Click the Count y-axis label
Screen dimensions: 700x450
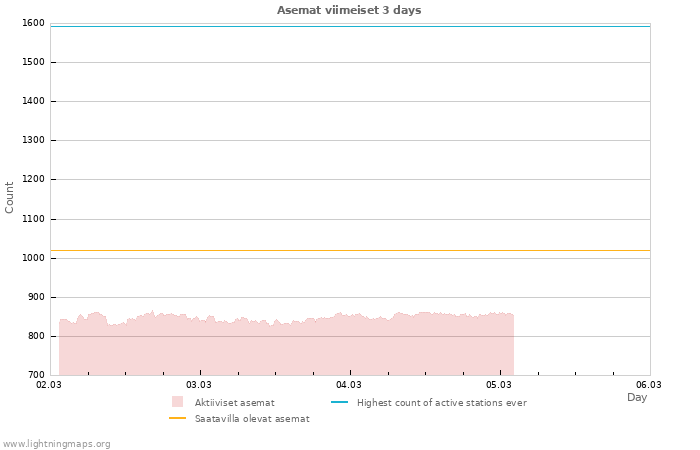[10, 197]
